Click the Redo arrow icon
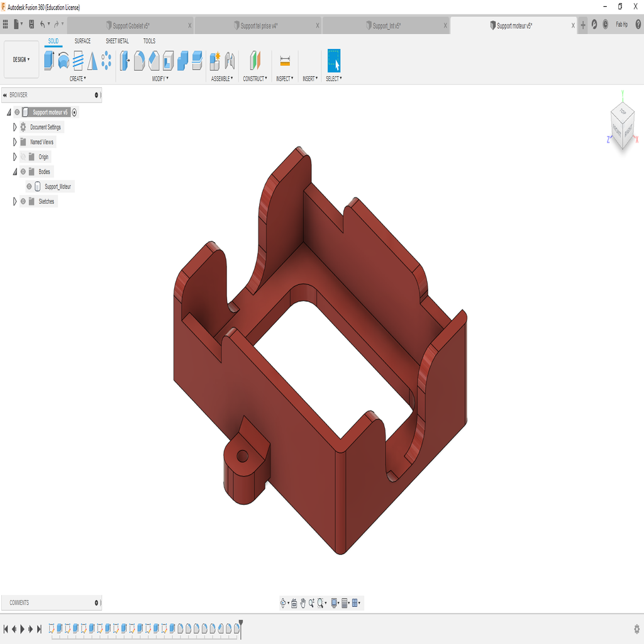Screen dimensions: 644x644 pyautogui.click(x=57, y=25)
